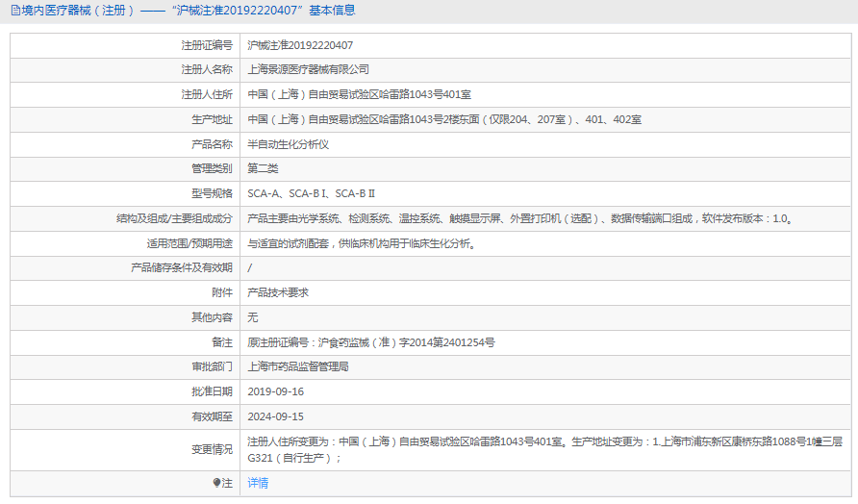Click the document icon before 境内医疗器械 title
858x504 pixels.
(15, 11)
